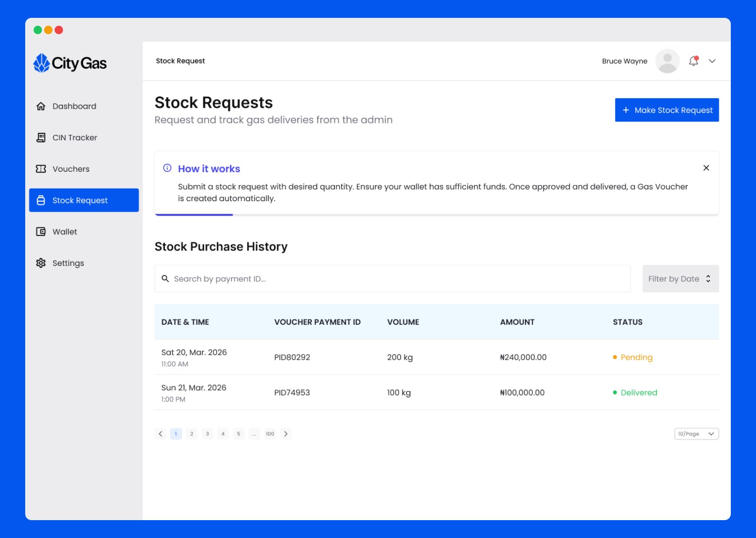
Task: Go to next page arrow
Action: pyautogui.click(x=286, y=434)
